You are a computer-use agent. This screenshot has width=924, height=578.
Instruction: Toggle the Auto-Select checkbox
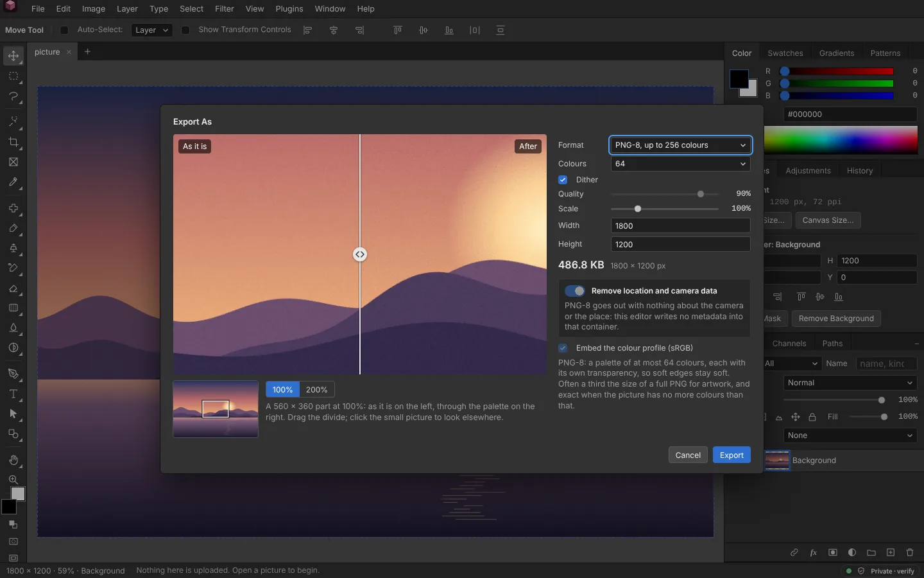click(x=64, y=30)
